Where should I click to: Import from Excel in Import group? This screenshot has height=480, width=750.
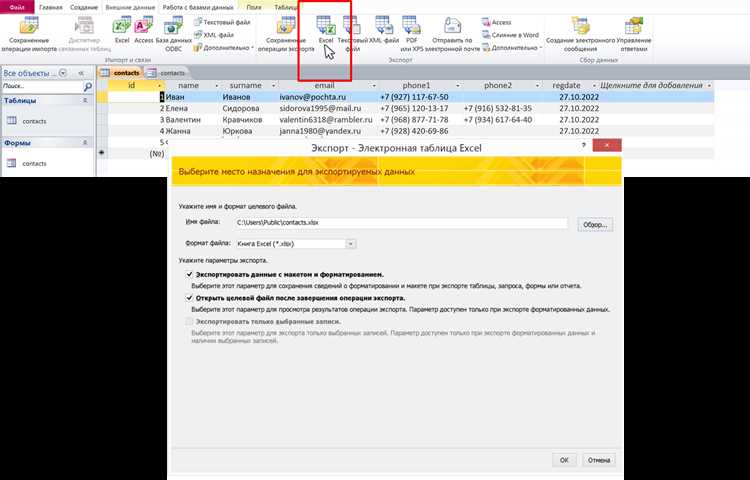(122, 30)
